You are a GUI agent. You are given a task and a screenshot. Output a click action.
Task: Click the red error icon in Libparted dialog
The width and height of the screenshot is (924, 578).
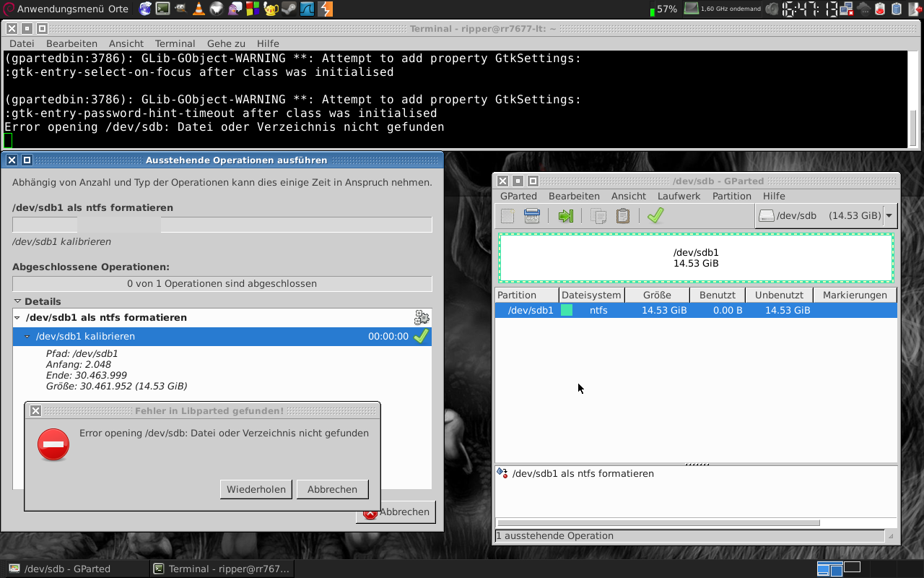click(x=53, y=444)
